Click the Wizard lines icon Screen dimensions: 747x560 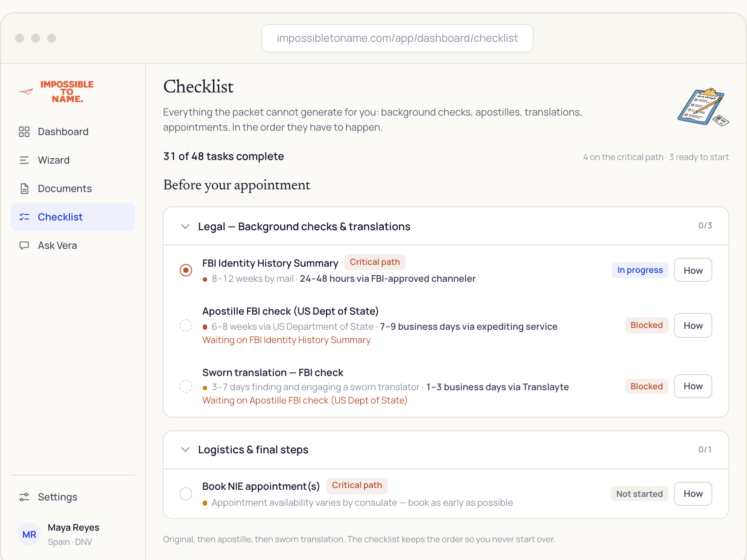(24, 160)
